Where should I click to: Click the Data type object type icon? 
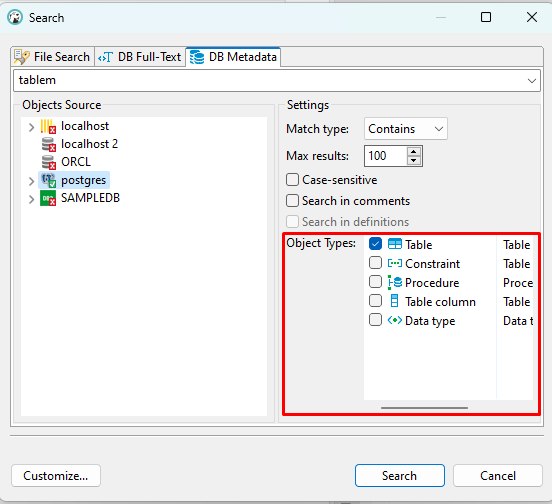click(x=395, y=320)
